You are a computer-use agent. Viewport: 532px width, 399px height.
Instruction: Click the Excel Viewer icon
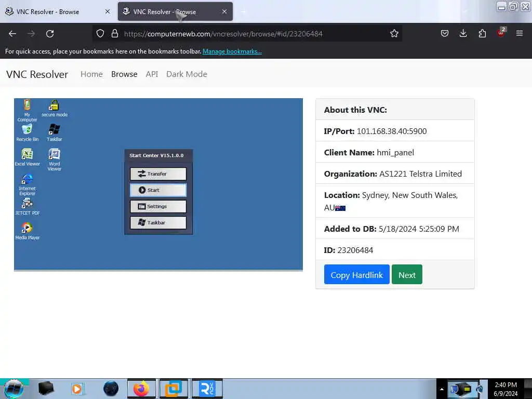click(x=27, y=157)
